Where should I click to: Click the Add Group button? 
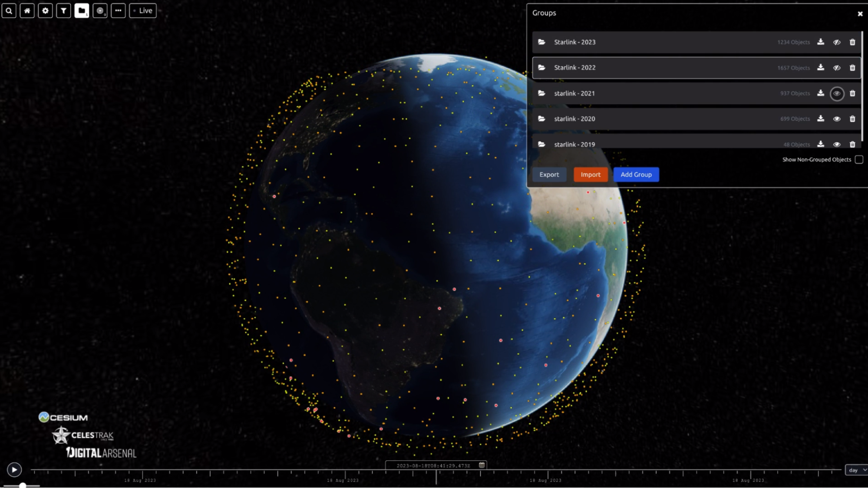pos(636,175)
